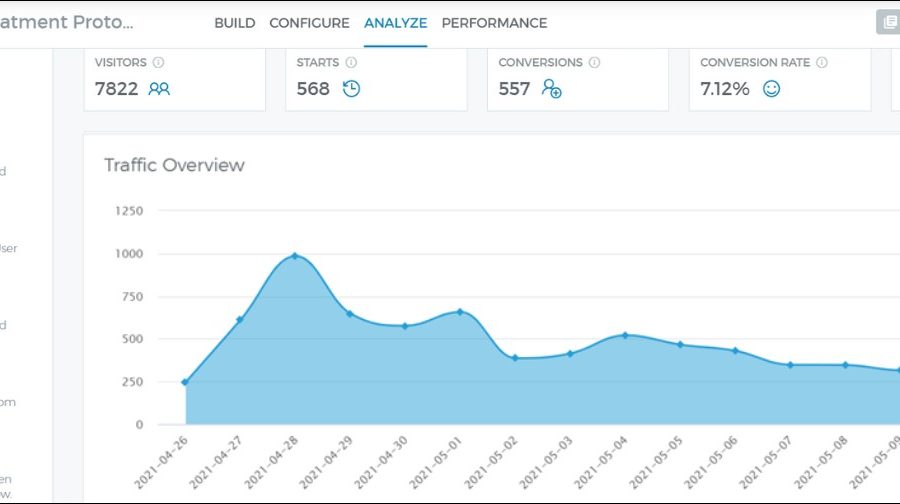Click the info icon beside CONVERSION RATE

[x=822, y=62]
